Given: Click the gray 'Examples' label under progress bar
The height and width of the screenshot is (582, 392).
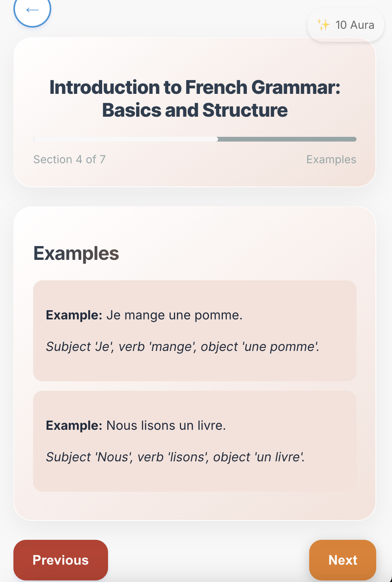Looking at the screenshot, I should 331,159.
